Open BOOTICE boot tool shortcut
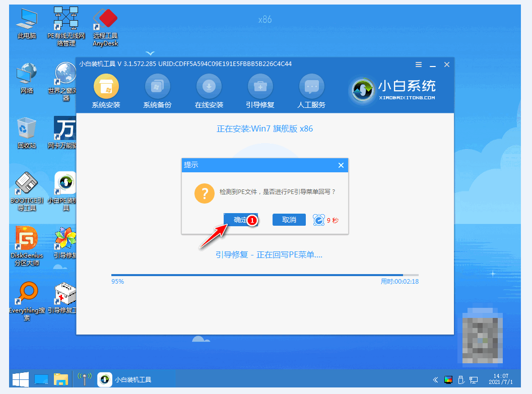Screen dimensions: 532x394 click(27, 191)
